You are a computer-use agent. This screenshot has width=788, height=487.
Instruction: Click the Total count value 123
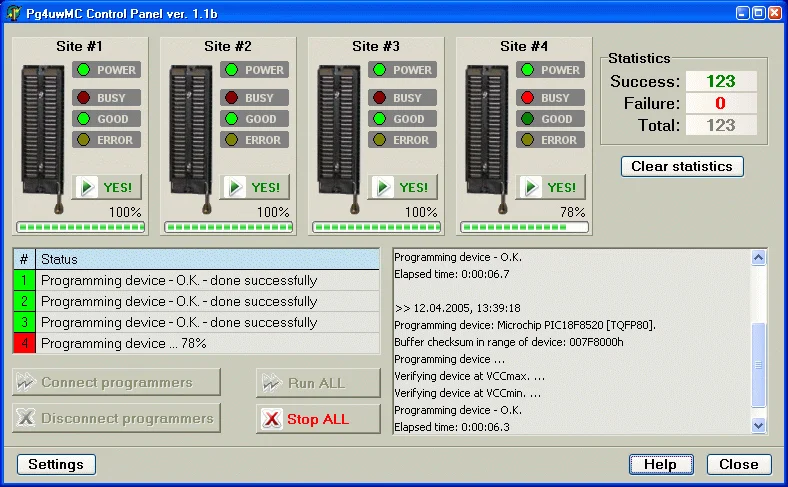(x=721, y=125)
